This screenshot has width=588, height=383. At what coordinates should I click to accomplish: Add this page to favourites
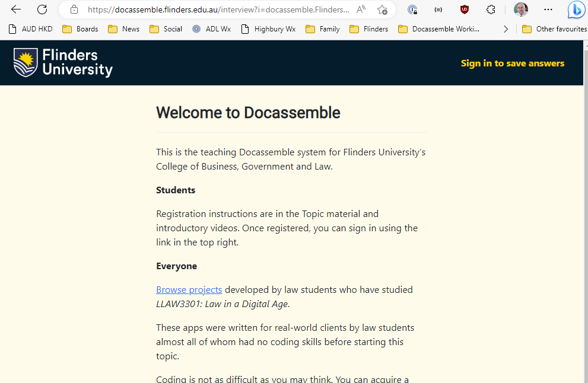382,9
